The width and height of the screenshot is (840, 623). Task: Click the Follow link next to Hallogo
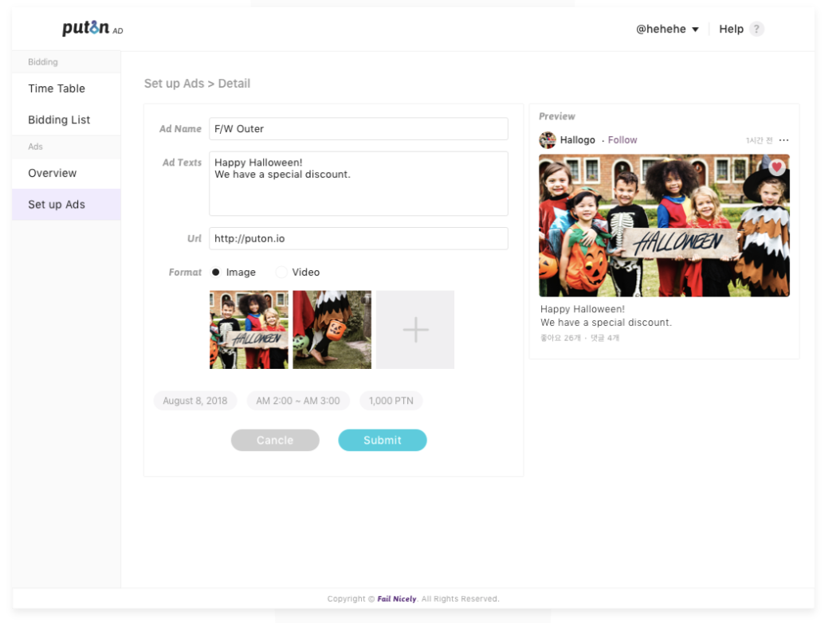point(622,139)
